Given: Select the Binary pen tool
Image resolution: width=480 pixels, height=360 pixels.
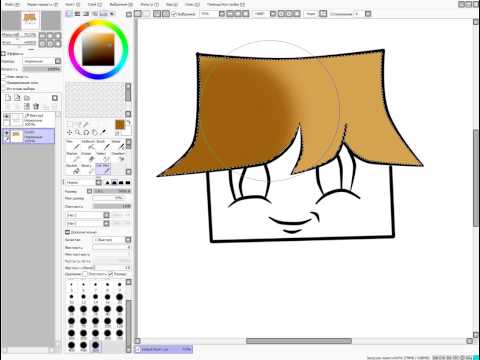Looking at the screenshot, I should tap(89, 169).
